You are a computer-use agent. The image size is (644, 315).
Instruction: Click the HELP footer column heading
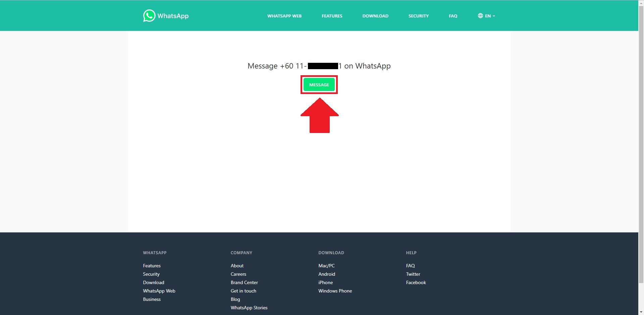411,253
